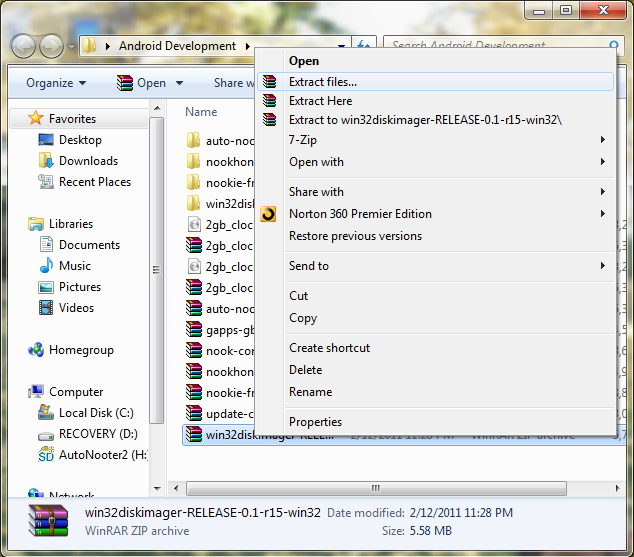Click the Local Disk (C:) drive icon
The width and height of the screenshot is (634, 557).
coord(46,413)
